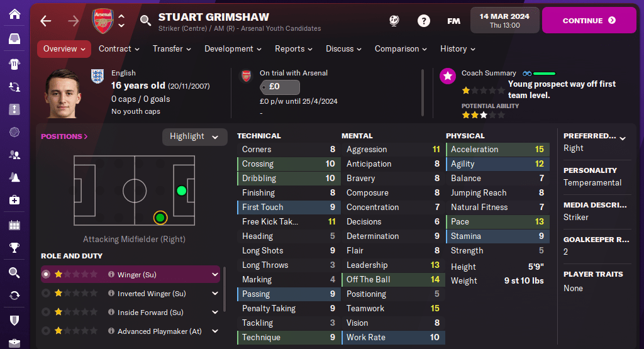Open the Development menu tab
The image size is (644, 349).
tap(233, 49)
